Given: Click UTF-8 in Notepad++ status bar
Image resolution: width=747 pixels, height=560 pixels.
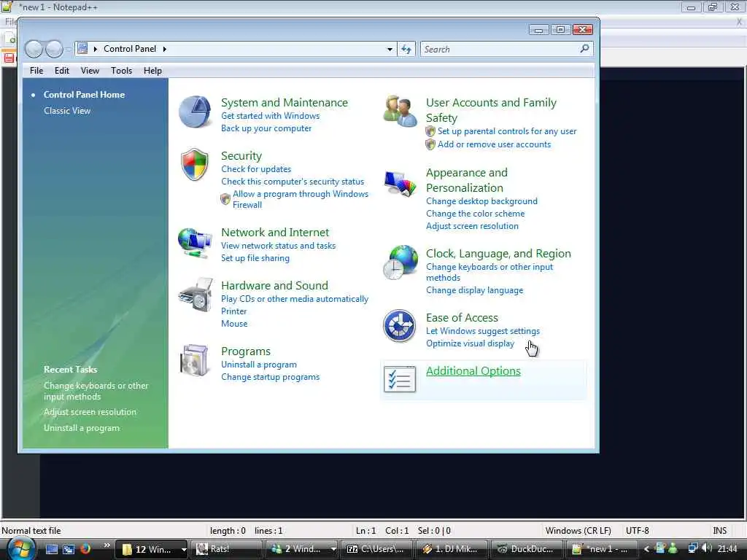Looking at the screenshot, I should 638,531.
